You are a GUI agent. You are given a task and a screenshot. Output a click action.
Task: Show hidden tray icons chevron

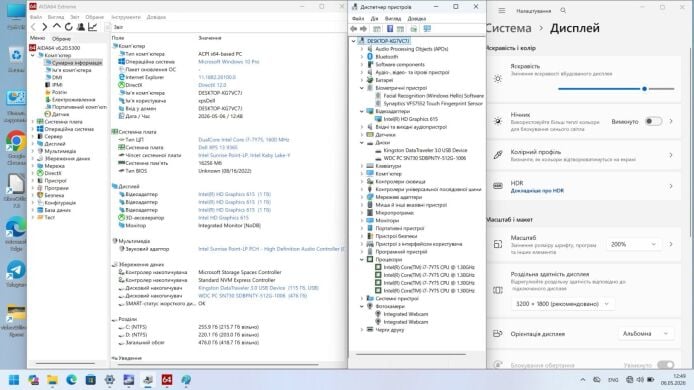click(583, 380)
